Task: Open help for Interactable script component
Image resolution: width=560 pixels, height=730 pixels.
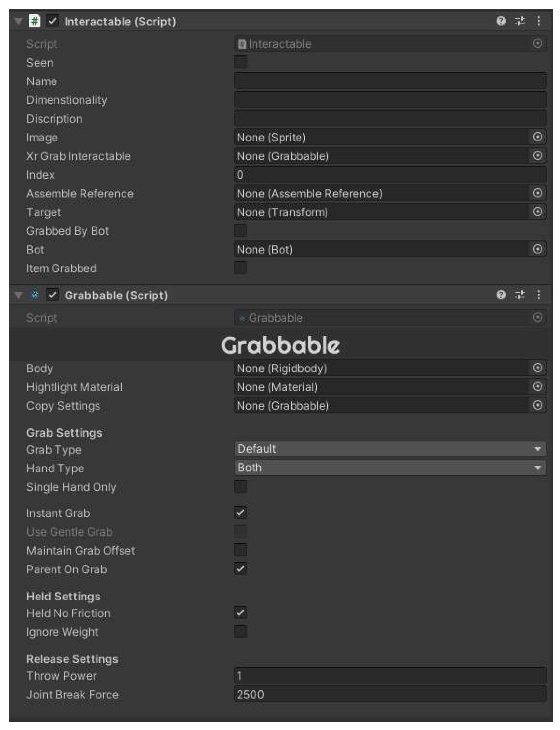Action: tap(501, 21)
